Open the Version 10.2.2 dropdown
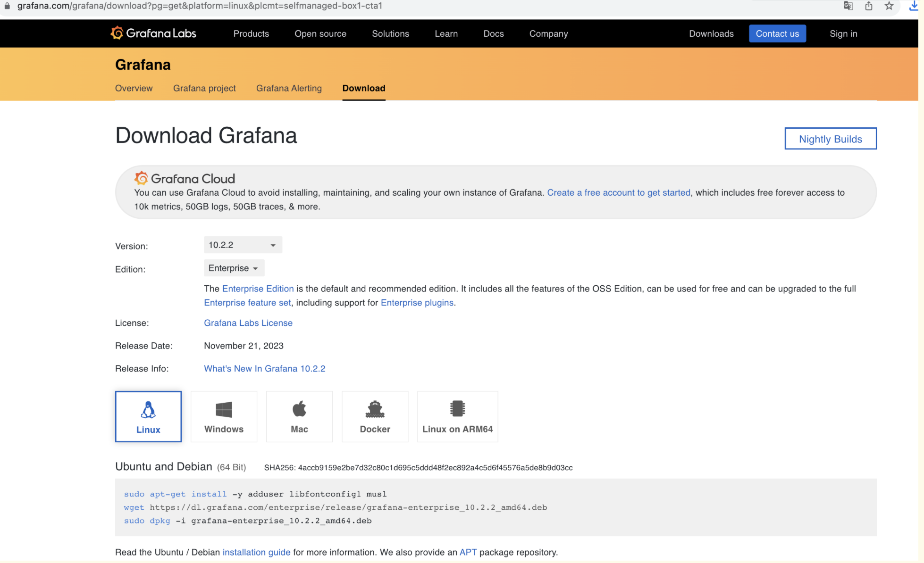The image size is (924, 563). click(243, 245)
